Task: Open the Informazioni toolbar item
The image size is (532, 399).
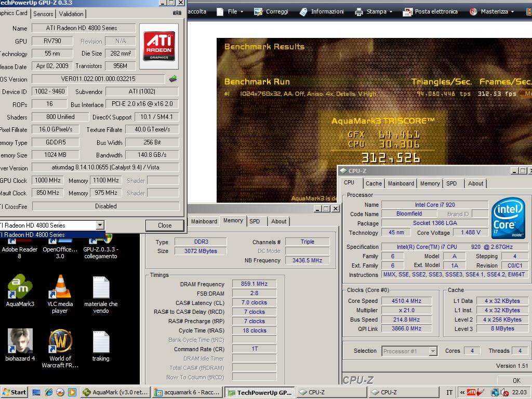Action: pyautogui.click(x=322, y=11)
